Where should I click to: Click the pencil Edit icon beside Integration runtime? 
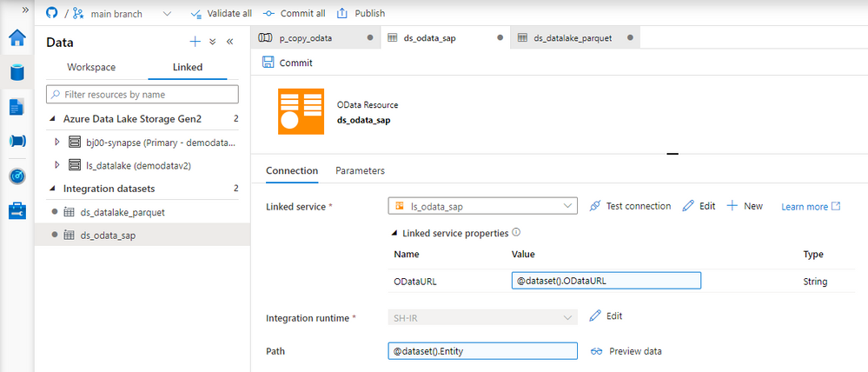click(x=595, y=316)
